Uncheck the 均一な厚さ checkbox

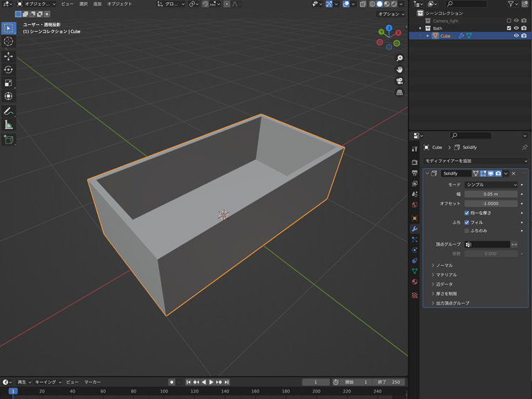[x=467, y=213]
